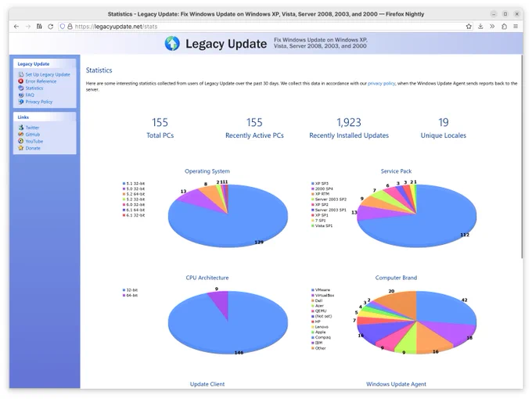The height and width of the screenshot is (399, 532).
Task: Click the page vertical scrollbar
Action: 522,156
